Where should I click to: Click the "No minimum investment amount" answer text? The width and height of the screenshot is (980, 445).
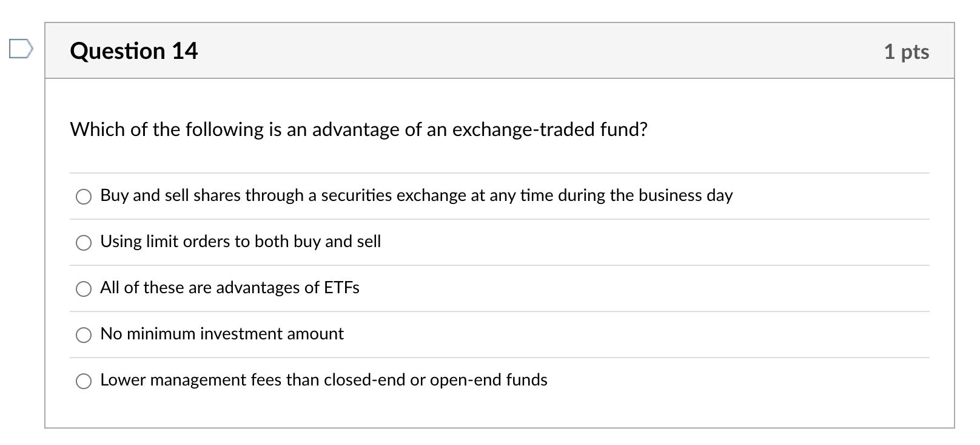click(221, 334)
